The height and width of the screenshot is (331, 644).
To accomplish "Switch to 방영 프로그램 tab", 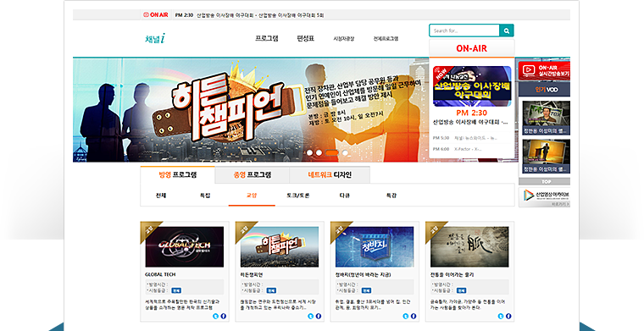I will [x=177, y=174].
